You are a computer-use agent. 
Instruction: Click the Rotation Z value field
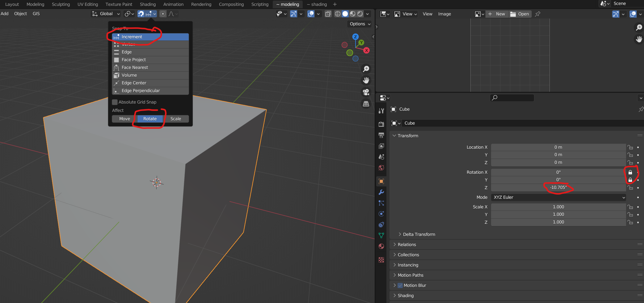point(558,187)
